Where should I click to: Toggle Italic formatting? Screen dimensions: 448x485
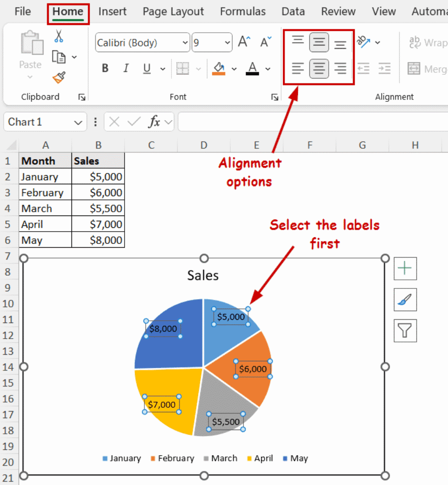coord(126,69)
